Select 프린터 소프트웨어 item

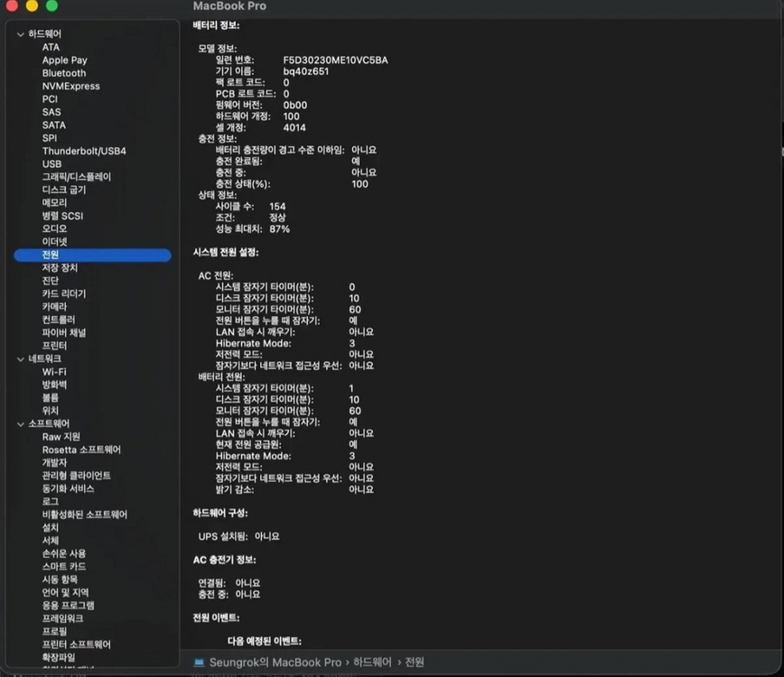click(77, 645)
